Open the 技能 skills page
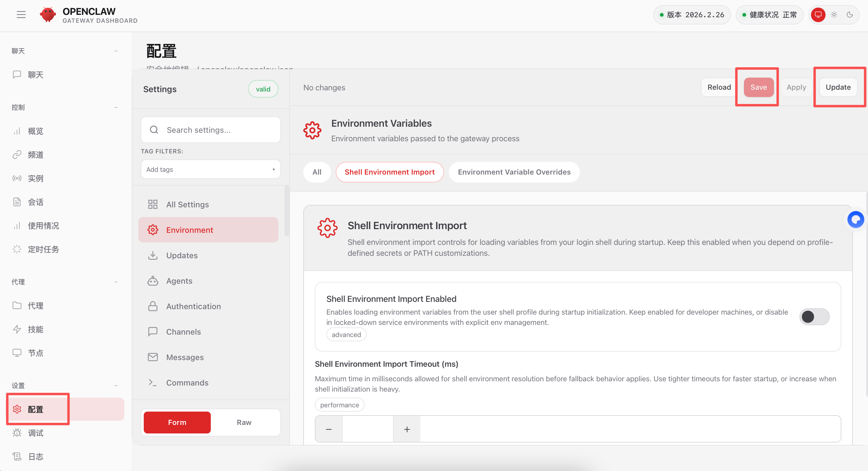 point(35,329)
